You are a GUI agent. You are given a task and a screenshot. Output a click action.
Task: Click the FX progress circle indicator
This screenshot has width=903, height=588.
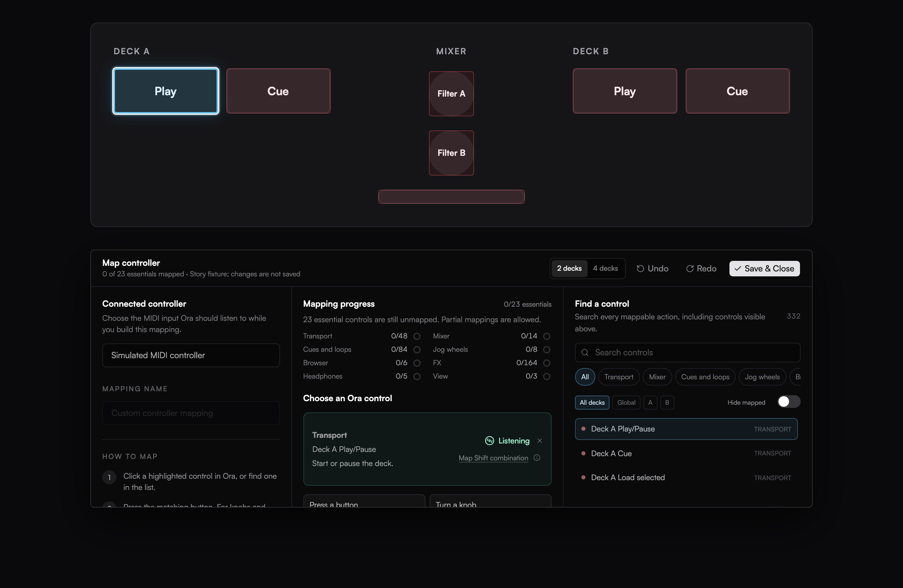click(546, 363)
